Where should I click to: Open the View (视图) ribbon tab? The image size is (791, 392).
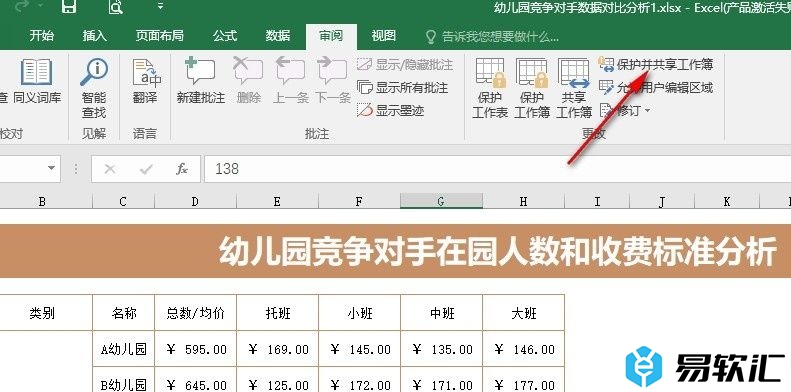tap(384, 36)
